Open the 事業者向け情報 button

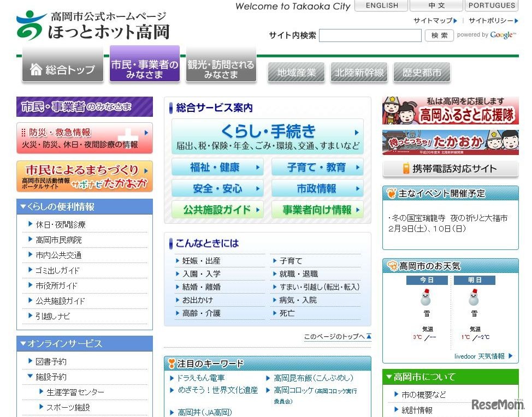click(317, 210)
